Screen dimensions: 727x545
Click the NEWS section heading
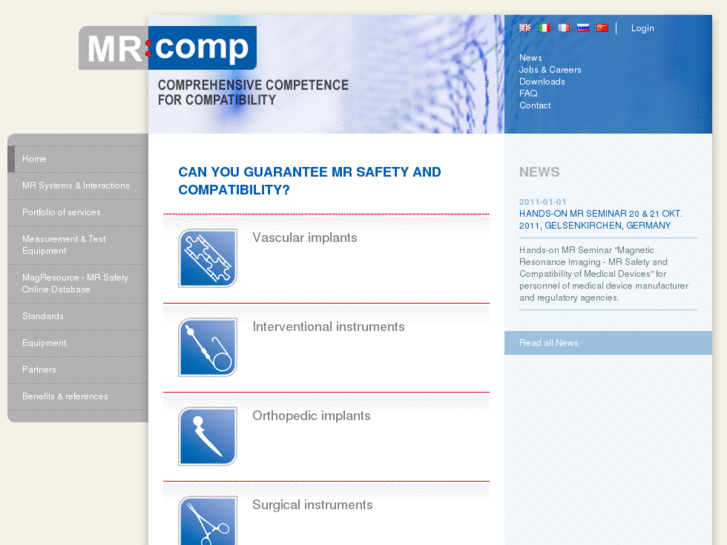click(539, 173)
